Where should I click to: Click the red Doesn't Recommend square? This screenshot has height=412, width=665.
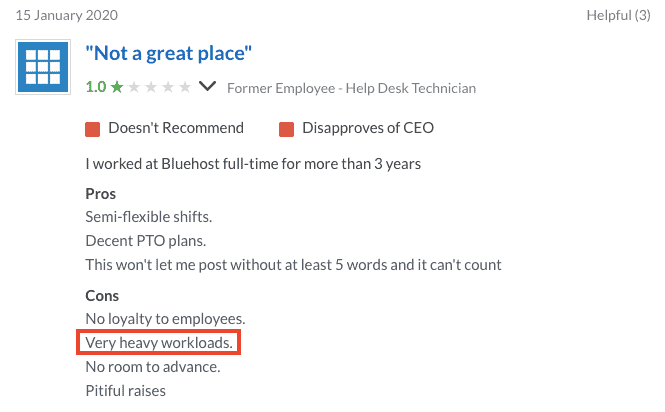point(92,129)
